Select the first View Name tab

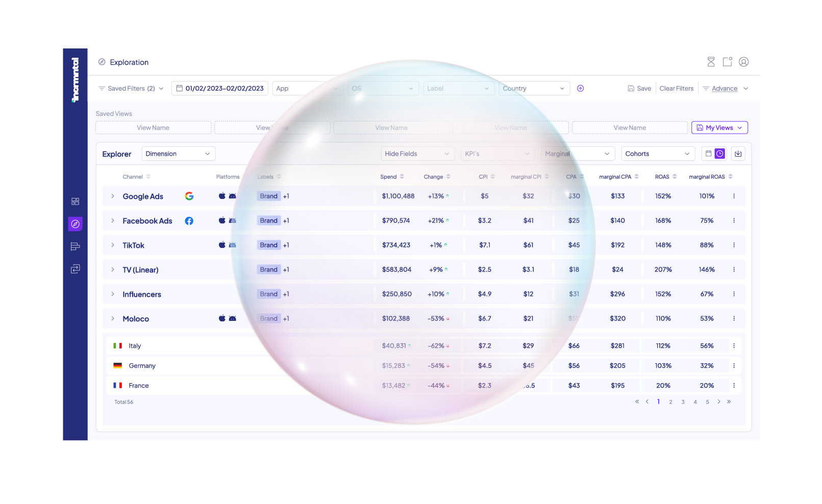[153, 128]
